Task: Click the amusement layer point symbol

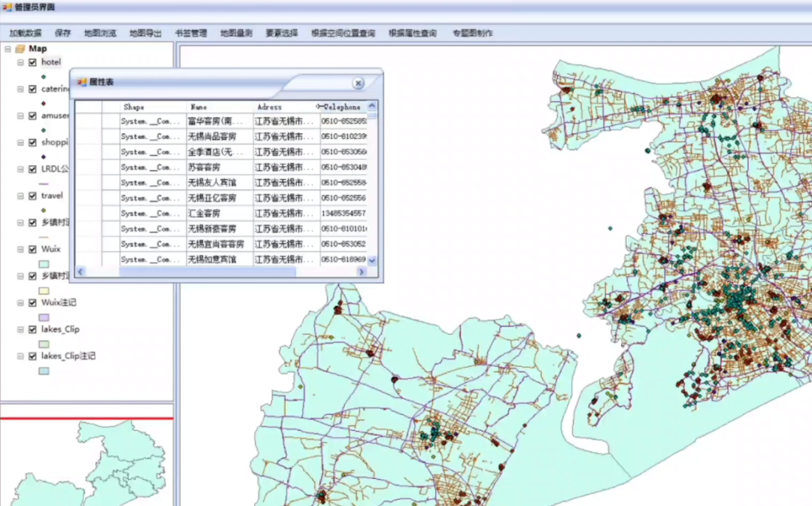Action: point(44,130)
